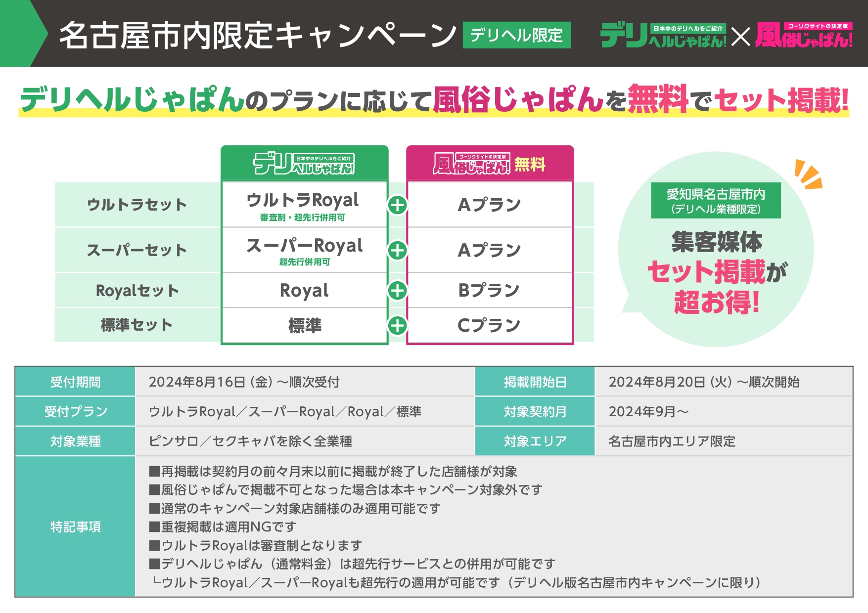Select the green デリヘルじゃぱん column header
Image resolution: width=868 pixels, height=613 pixels.
click(304, 163)
